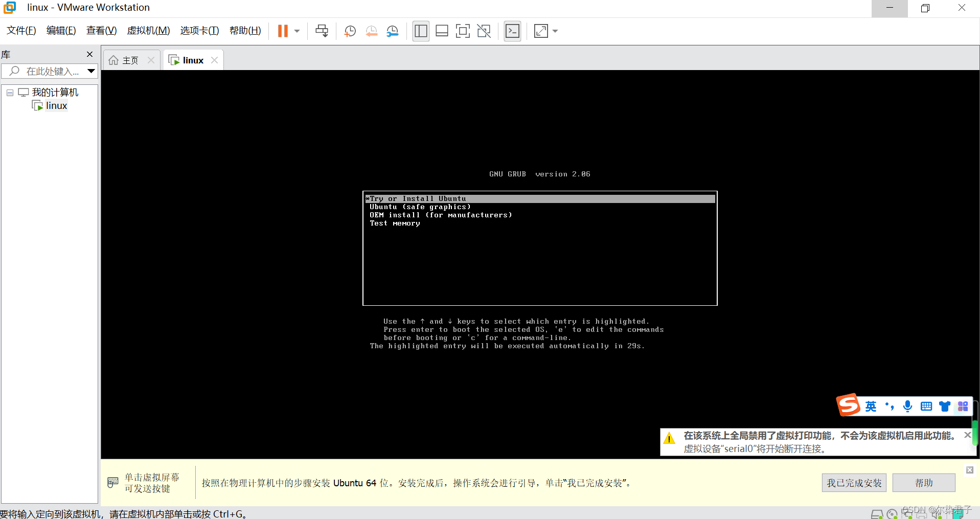Screen dimensions: 980x519
Task: Click hard disk status icon
Action: 877,514
